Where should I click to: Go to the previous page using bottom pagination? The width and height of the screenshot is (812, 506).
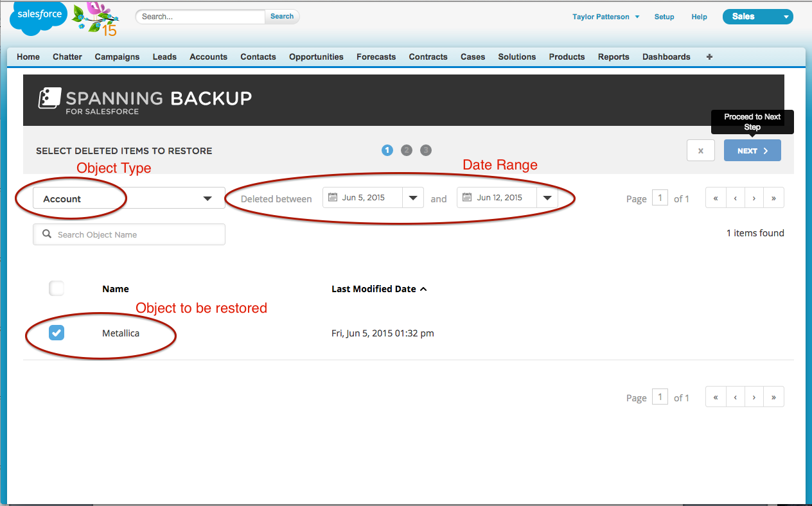[x=735, y=397]
